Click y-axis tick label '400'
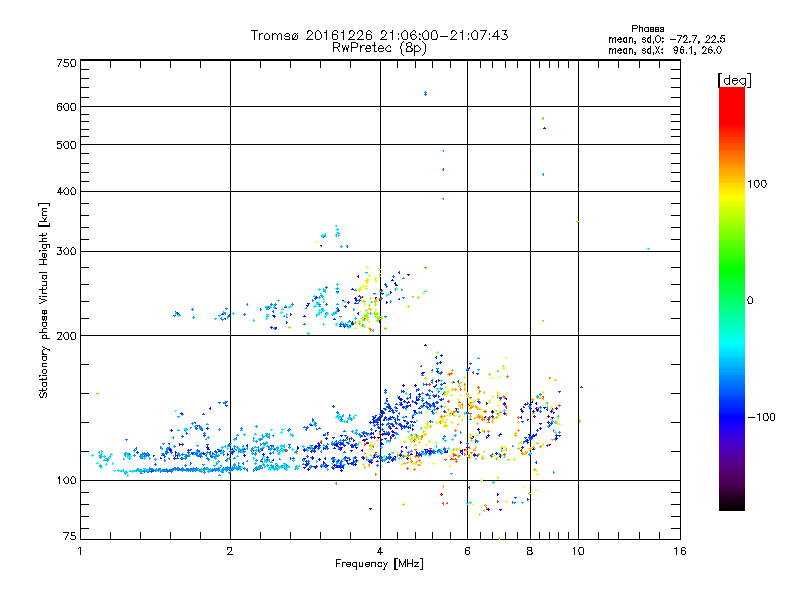Viewport: 800px width, 600px height. [x=66, y=191]
